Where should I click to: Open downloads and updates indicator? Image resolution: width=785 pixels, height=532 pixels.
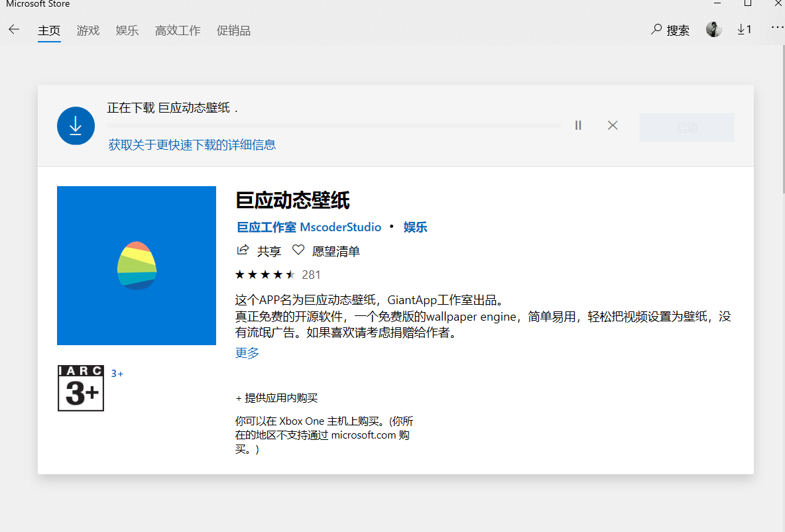745,30
